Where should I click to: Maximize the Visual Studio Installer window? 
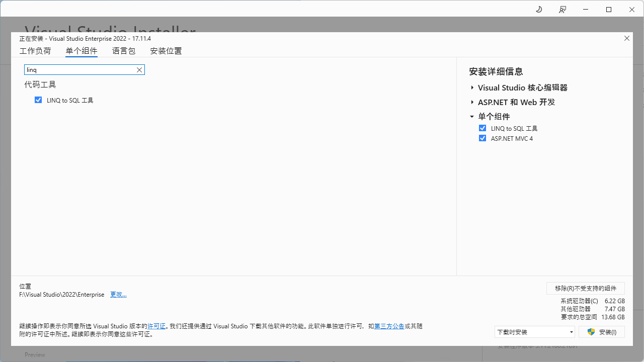coord(609,10)
